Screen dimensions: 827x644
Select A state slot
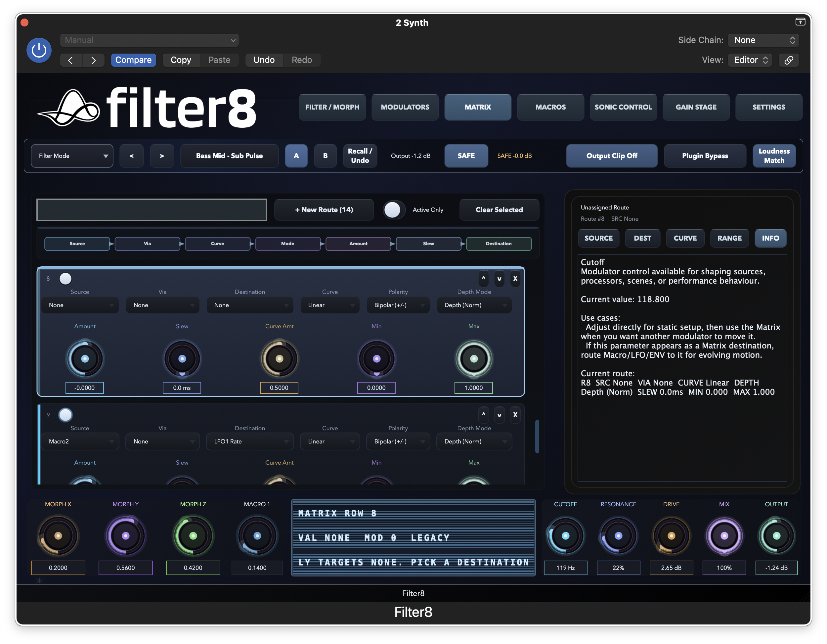(x=296, y=156)
